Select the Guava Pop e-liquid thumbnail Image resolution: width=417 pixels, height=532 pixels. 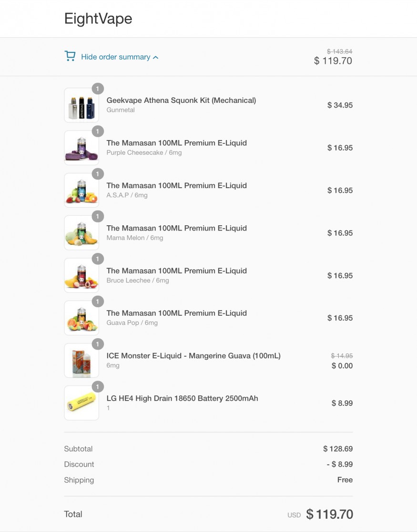(x=81, y=318)
